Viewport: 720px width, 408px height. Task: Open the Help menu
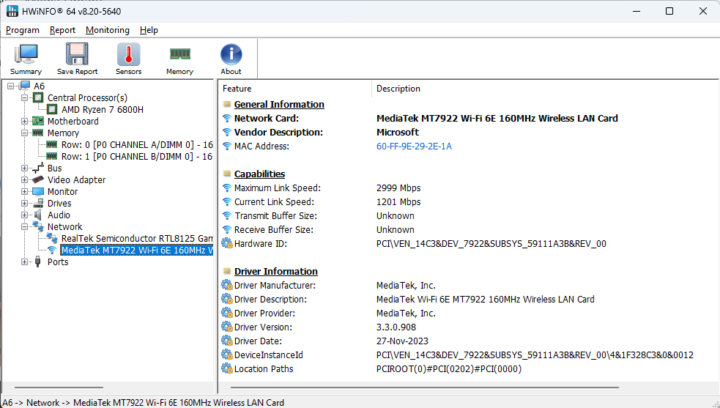pos(149,30)
